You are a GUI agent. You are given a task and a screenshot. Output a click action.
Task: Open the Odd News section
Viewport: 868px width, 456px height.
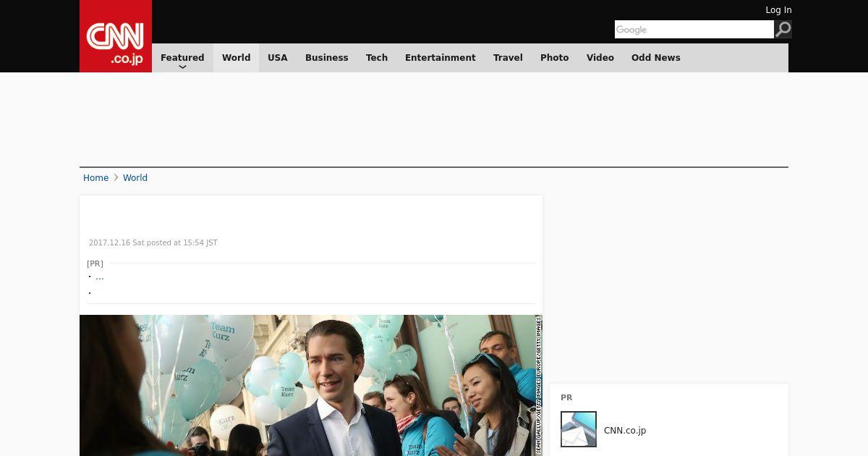[x=656, y=58]
